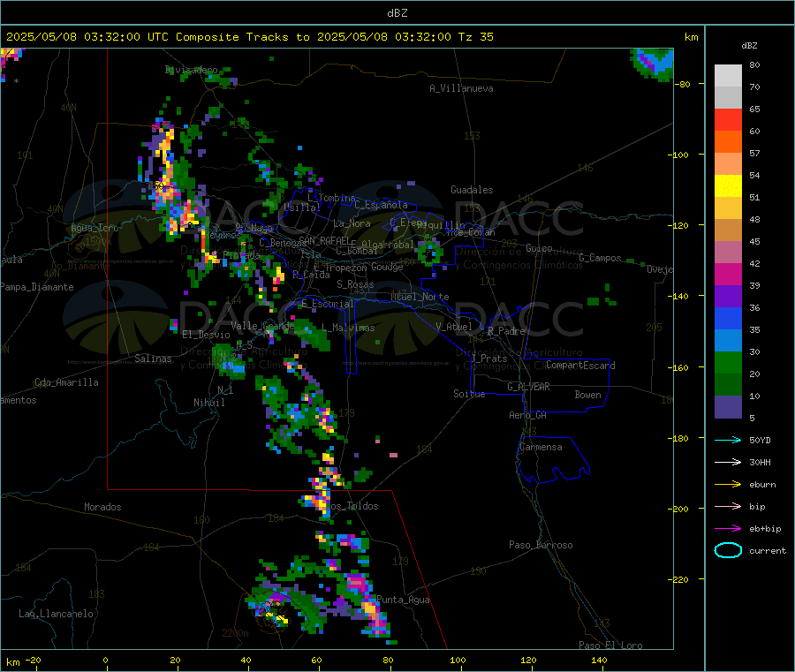Click the 'Soitue' map label
Image resolution: width=795 pixels, height=672 pixels.
469,394
